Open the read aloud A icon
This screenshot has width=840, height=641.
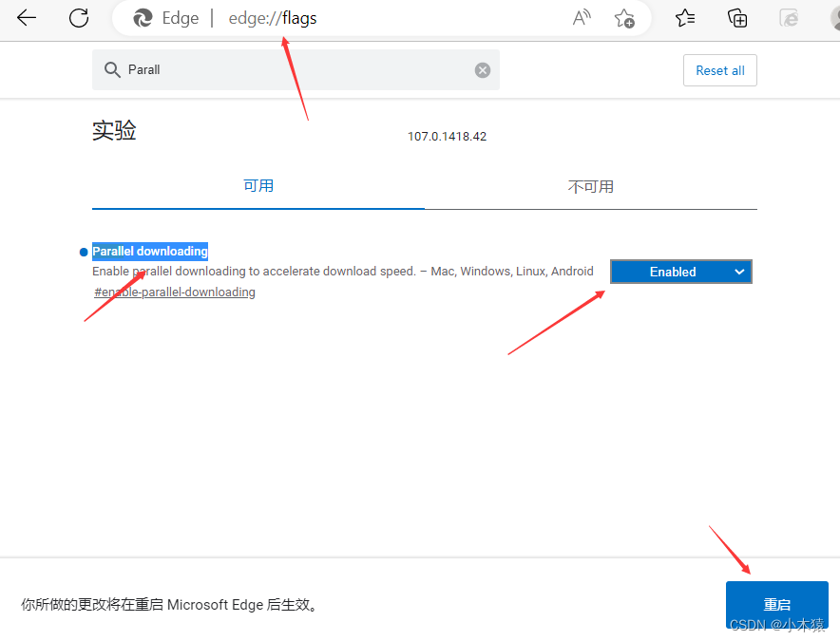[x=581, y=17]
